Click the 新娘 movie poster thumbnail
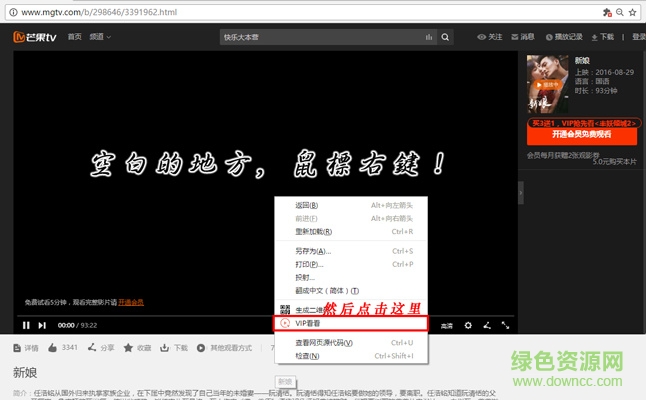 548,84
